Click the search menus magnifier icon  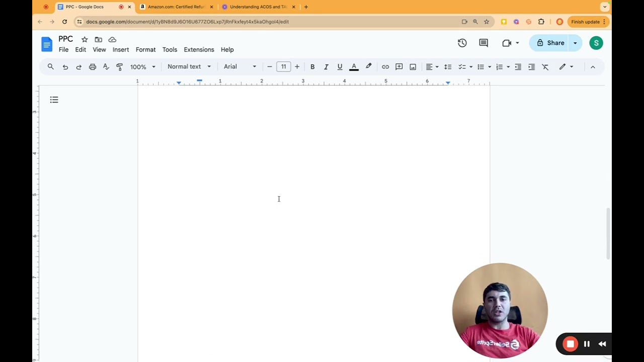click(x=50, y=66)
